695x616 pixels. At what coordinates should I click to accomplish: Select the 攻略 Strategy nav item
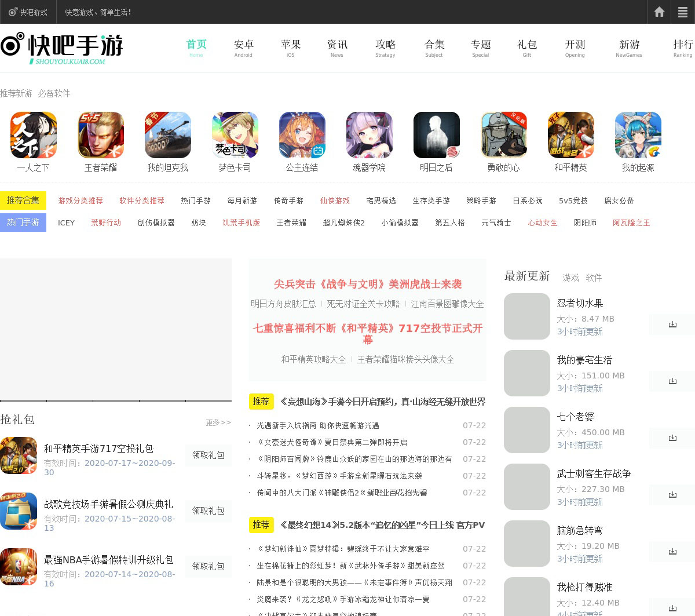[385, 48]
